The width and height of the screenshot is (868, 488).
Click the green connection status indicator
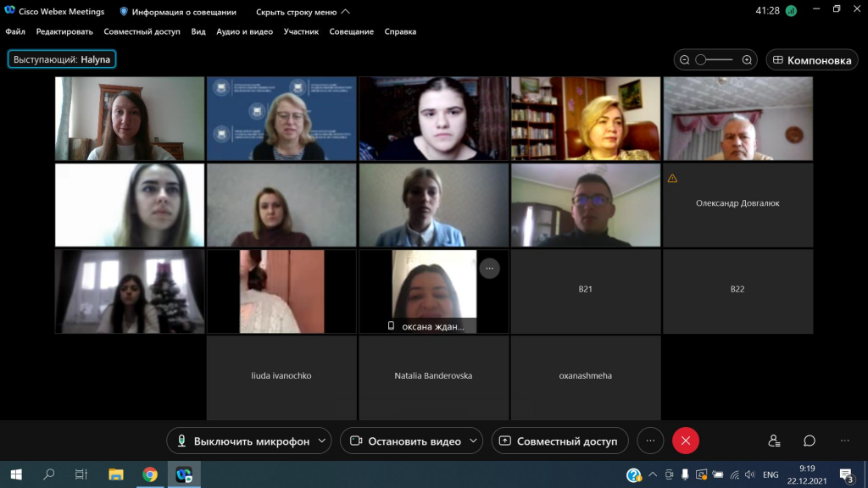click(x=791, y=11)
